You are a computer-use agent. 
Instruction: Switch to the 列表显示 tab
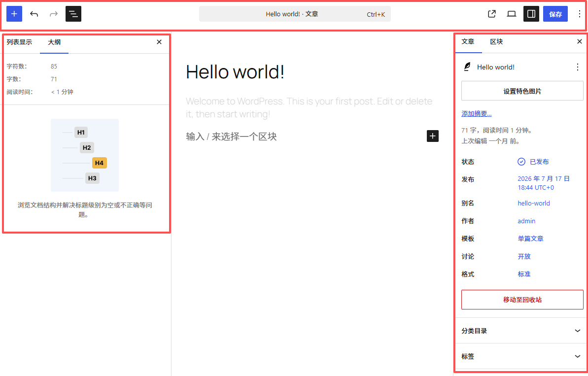coord(20,42)
